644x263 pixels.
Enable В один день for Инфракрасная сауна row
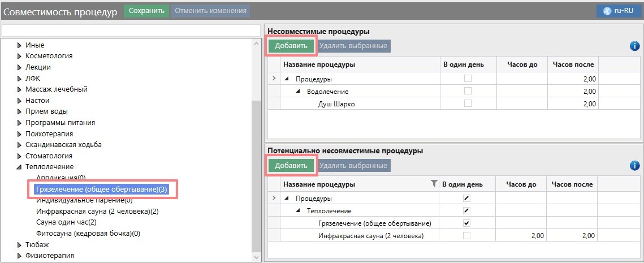point(467,235)
